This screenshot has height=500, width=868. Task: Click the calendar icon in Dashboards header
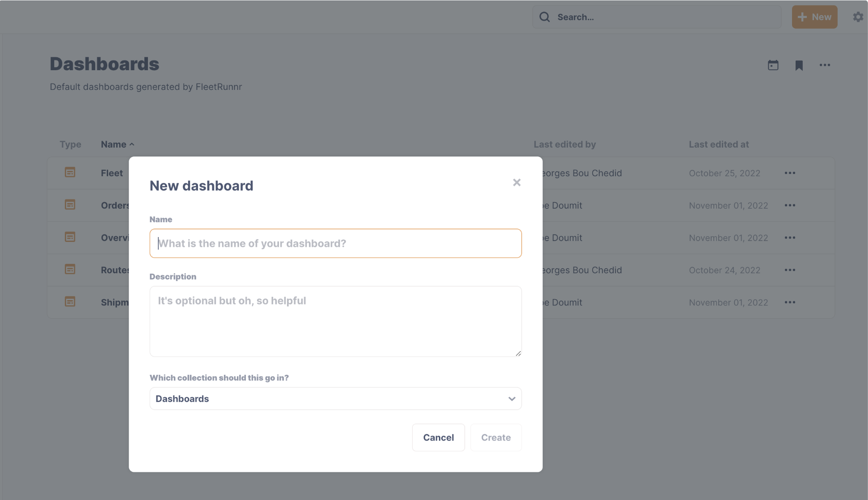773,64
